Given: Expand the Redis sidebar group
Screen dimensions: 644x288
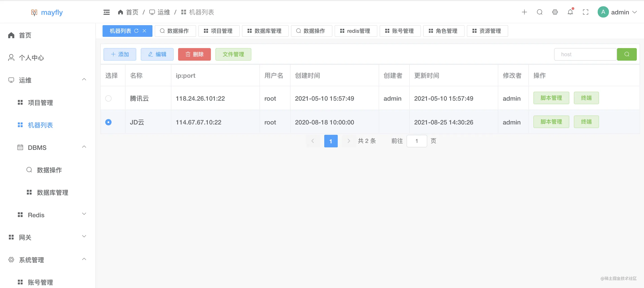Looking at the screenshot, I should [x=84, y=214].
